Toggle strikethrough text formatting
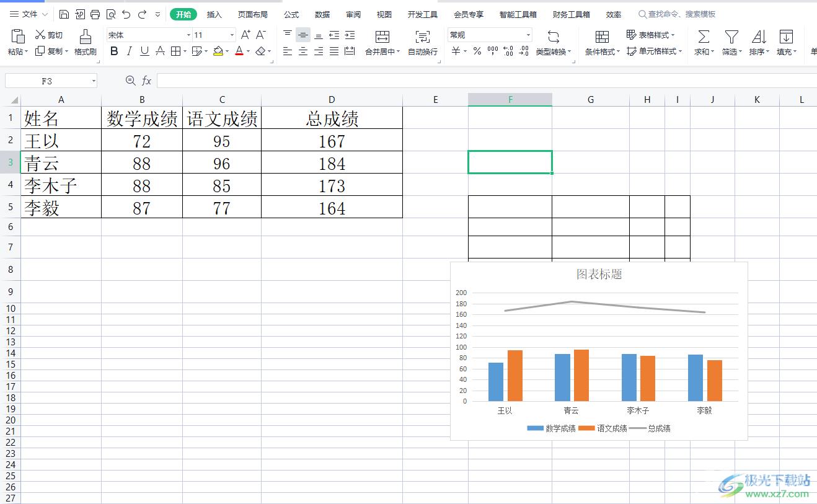This screenshot has width=817, height=504. pyautogui.click(x=160, y=51)
